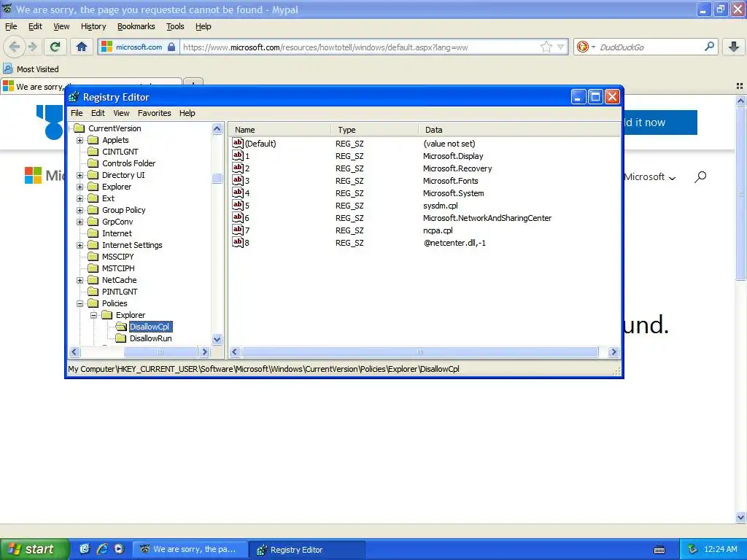Click Show Desktop quick launch icon

point(85,548)
